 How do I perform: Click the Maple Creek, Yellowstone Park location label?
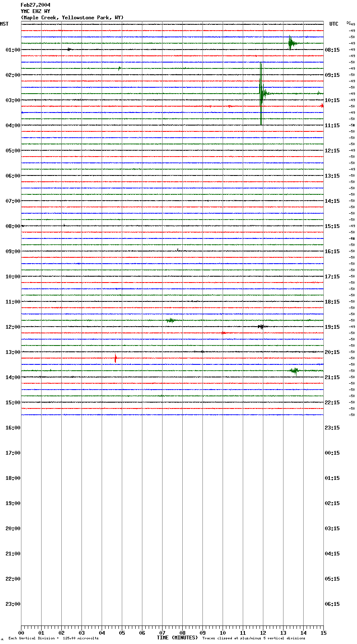[72, 18]
